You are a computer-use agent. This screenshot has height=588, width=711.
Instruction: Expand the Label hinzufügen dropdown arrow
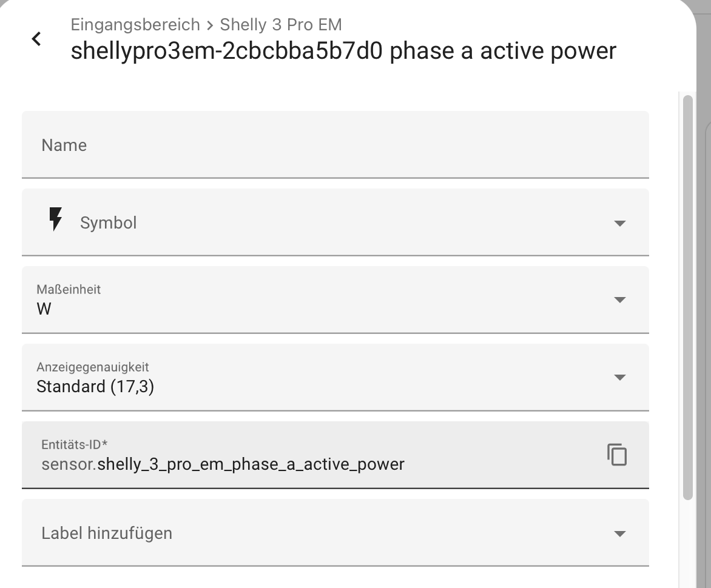coord(619,534)
